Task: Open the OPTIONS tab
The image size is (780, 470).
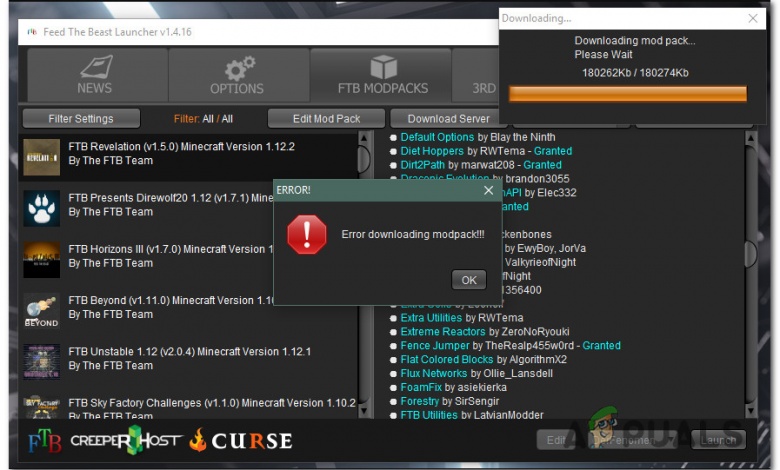Action: (239, 75)
